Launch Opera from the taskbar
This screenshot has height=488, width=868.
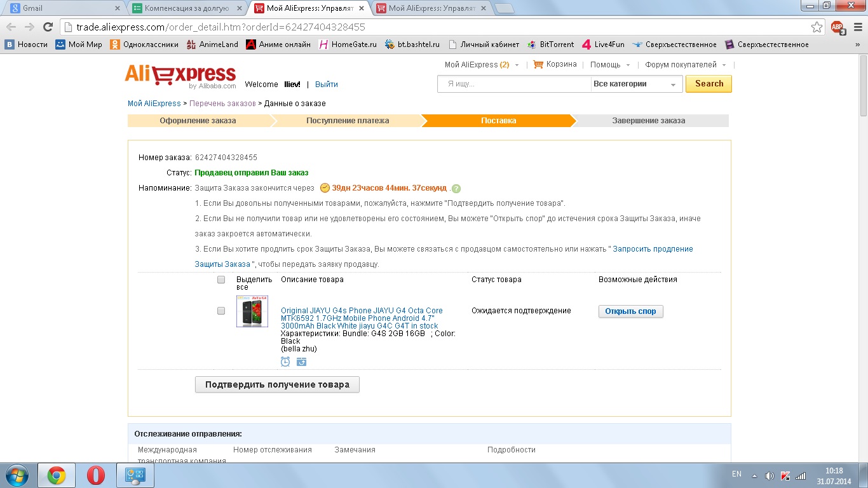(95, 475)
